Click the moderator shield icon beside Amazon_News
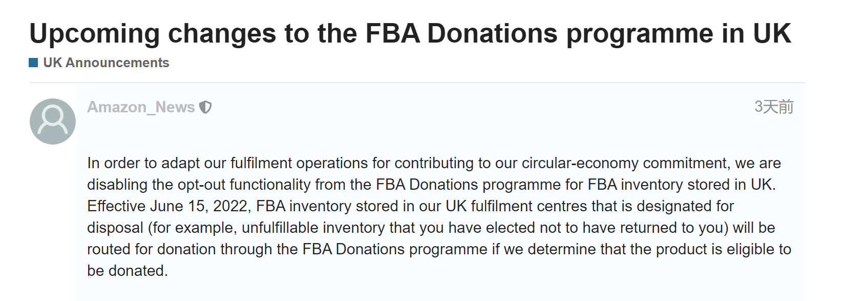868x301 pixels. pos(205,107)
